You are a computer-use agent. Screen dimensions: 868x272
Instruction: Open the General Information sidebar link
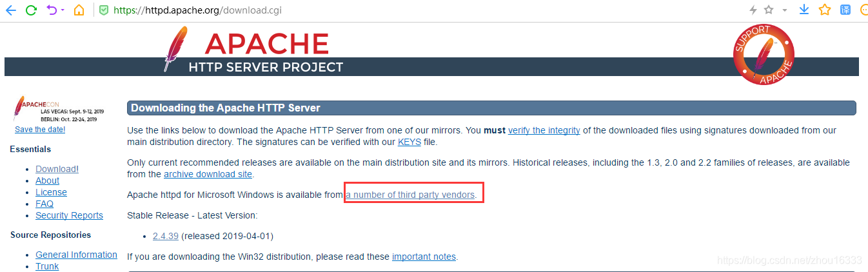(76, 255)
